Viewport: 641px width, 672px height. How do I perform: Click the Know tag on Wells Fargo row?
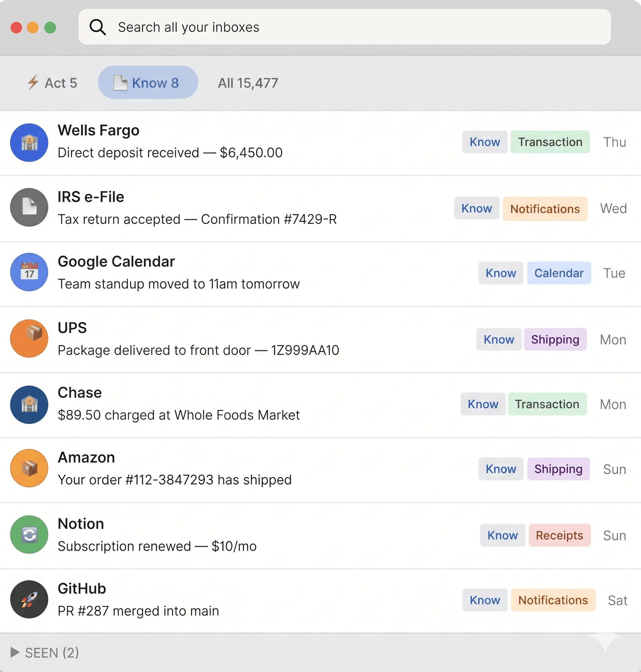[485, 142]
